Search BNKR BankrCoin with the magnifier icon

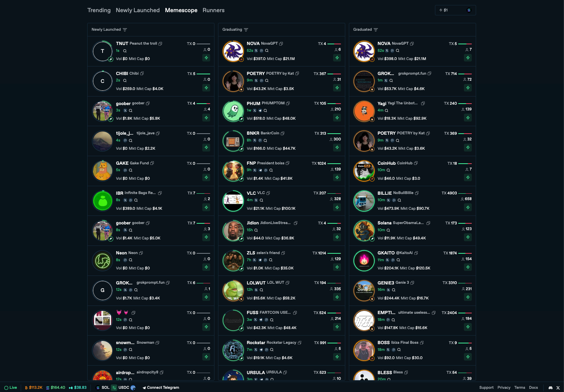pyautogui.click(x=265, y=140)
